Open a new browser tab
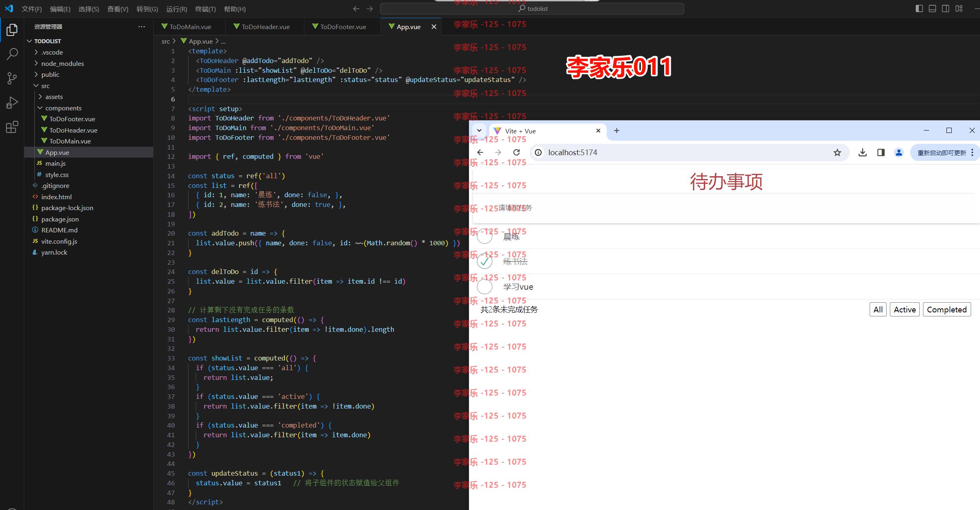 click(617, 131)
